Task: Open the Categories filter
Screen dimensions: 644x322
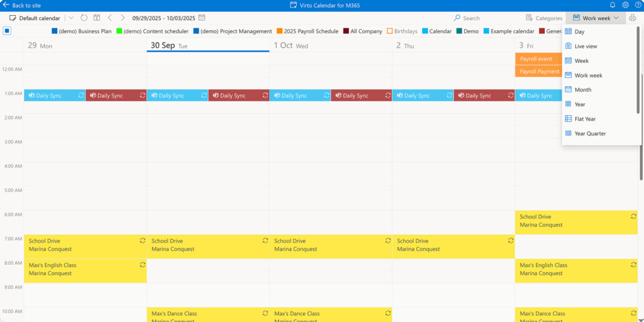Action: pyautogui.click(x=544, y=18)
